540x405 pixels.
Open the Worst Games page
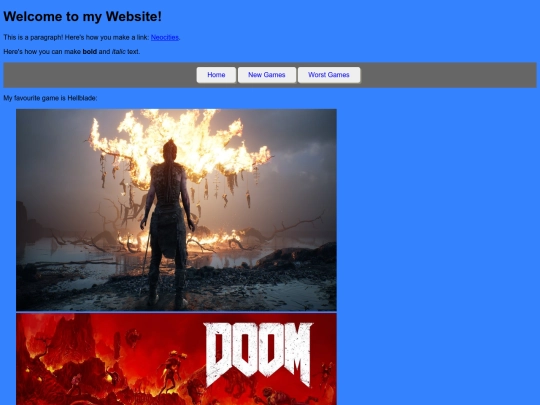329,75
